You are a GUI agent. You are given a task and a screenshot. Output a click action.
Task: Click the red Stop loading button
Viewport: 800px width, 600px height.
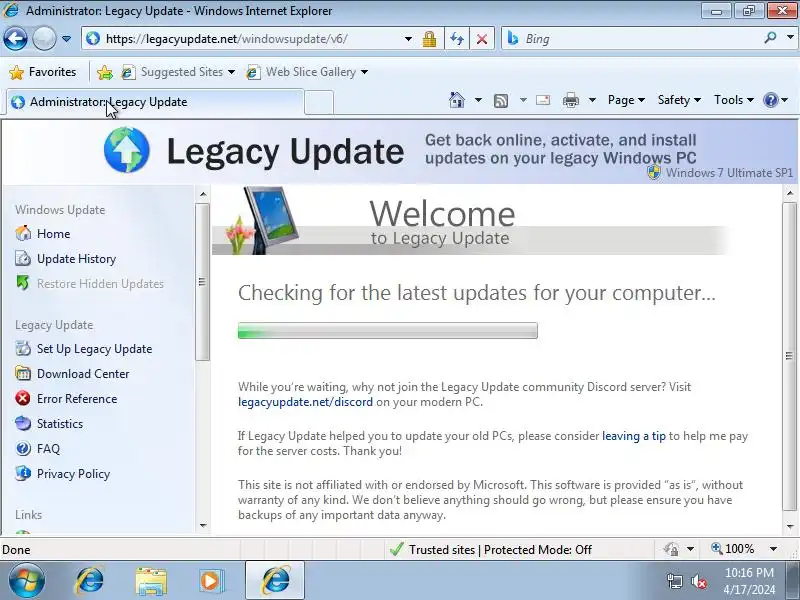point(482,39)
